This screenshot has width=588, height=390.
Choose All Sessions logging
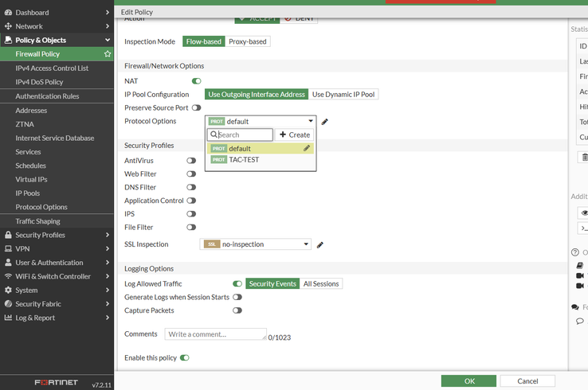[x=321, y=284]
